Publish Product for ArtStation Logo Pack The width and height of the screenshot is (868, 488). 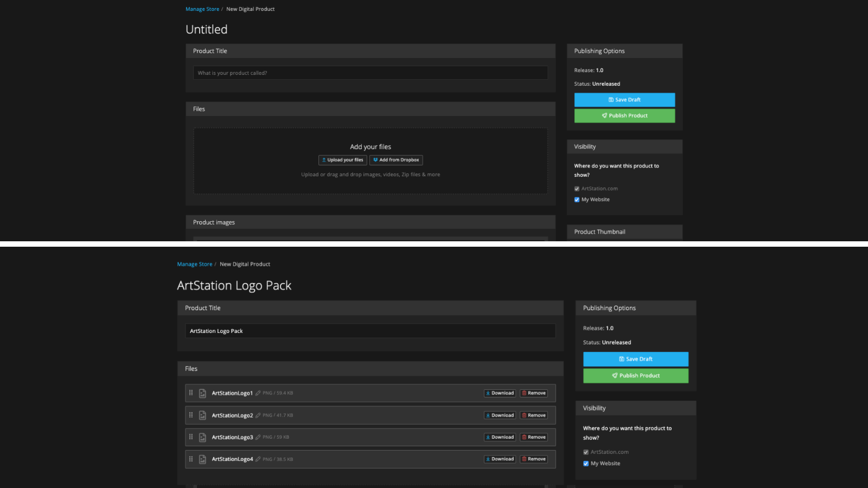(x=636, y=376)
